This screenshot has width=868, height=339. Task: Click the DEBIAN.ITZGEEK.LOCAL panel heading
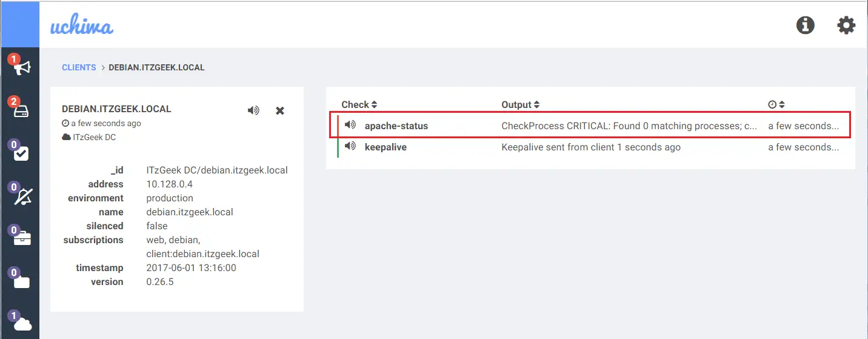[x=116, y=109]
